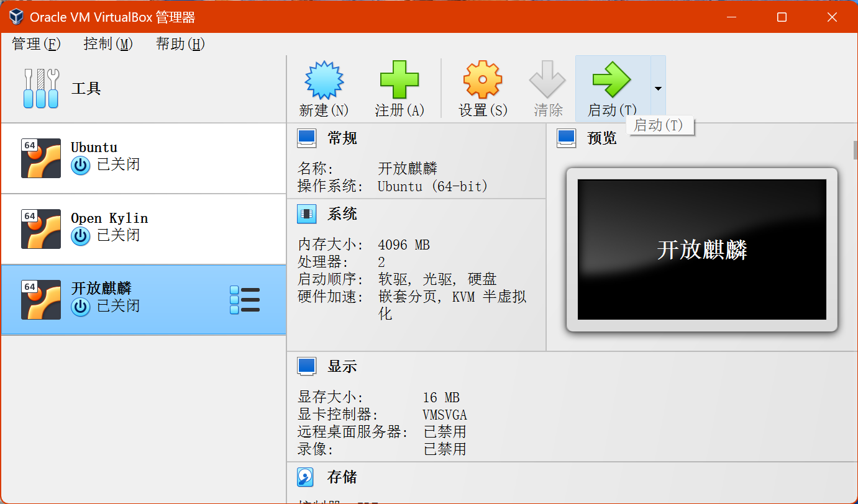Screen dimensions: 858x504
Task: Click the boot order value 软驱, 光驱, 硬盘
Action: (x=437, y=279)
